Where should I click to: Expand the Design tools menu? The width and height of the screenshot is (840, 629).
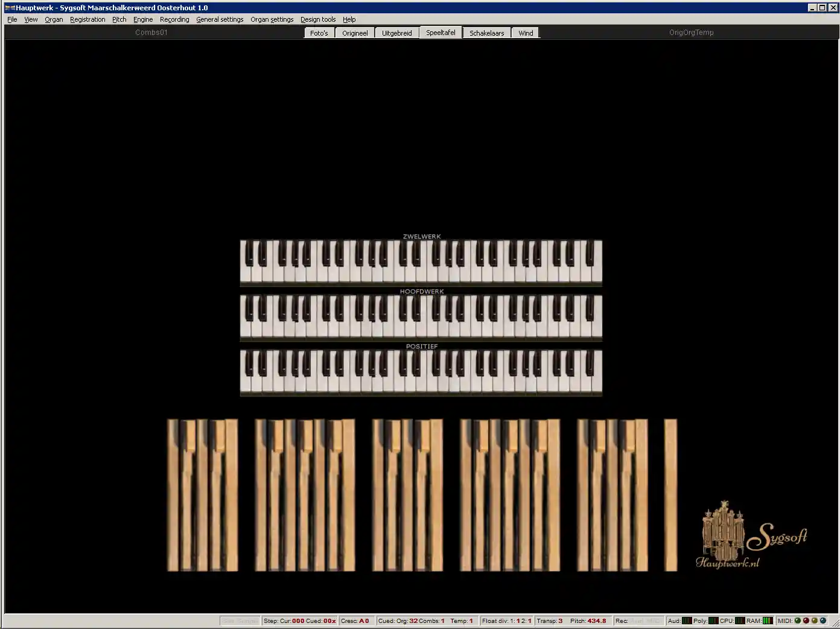pyautogui.click(x=318, y=19)
